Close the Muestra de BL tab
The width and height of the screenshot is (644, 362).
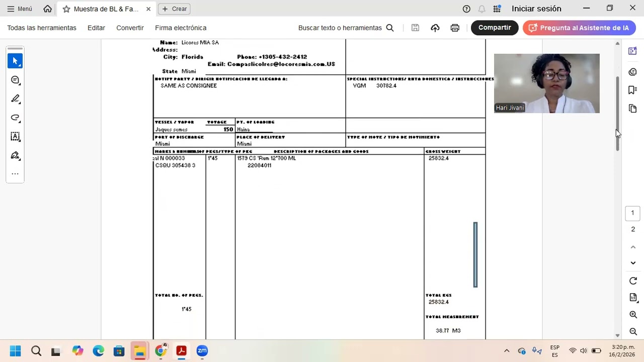[148, 9]
